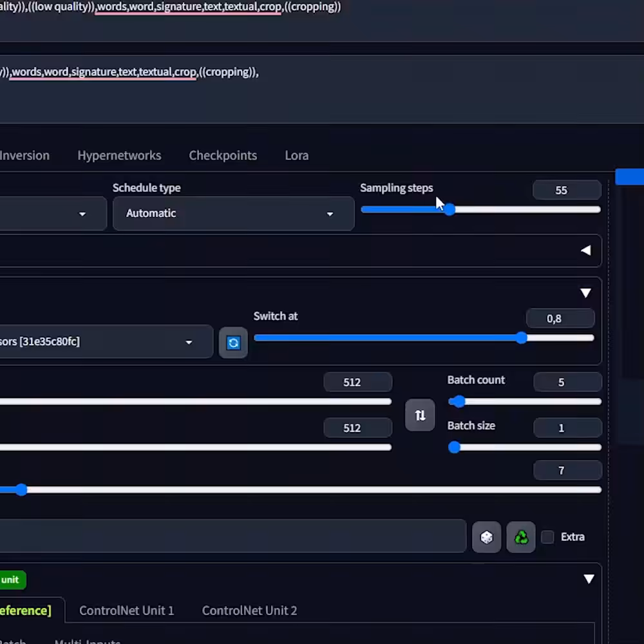The height and width of the screenshot is (644, 644).
Task: Click the CFG scale value field 7
Action: point(567,470)
